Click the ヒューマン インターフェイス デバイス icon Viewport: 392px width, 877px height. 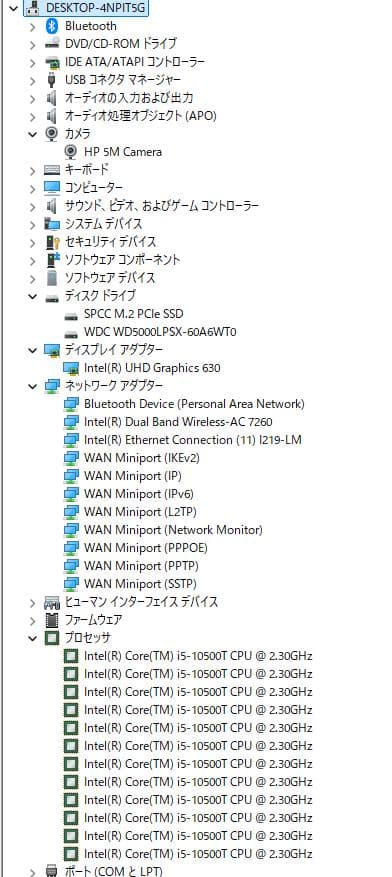(x=52, y=602)
